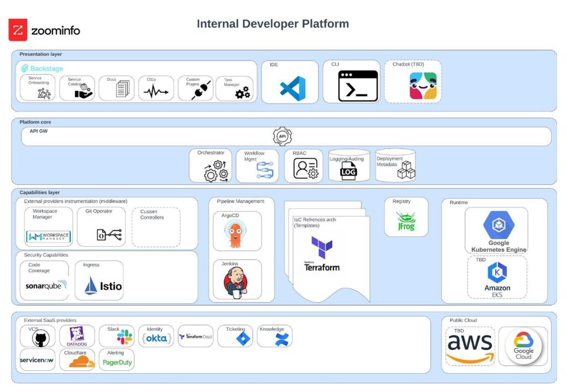This screenshot has height=392, width=566.
Task: Open the SonarQube code coverage tile
Action: coord(45,285)
